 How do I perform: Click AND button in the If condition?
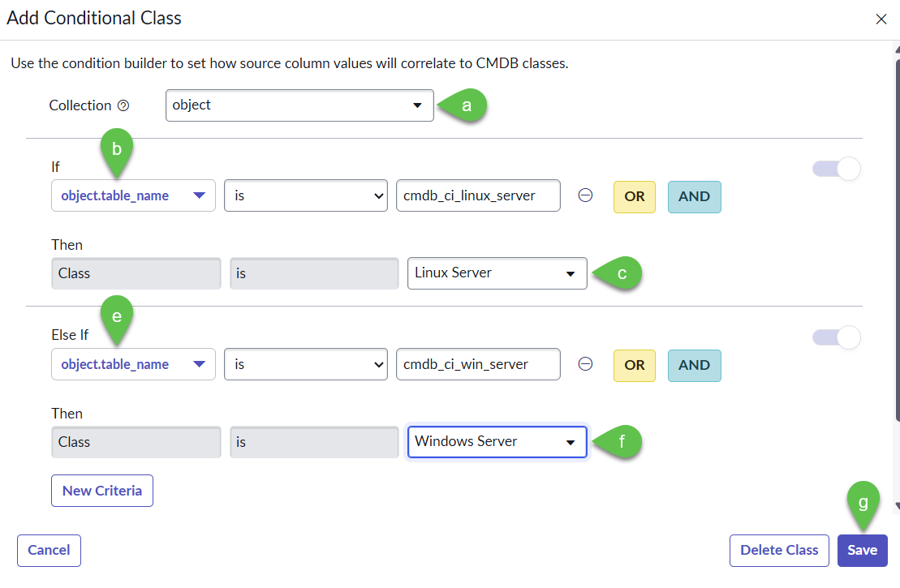click(x=694, y=196)
